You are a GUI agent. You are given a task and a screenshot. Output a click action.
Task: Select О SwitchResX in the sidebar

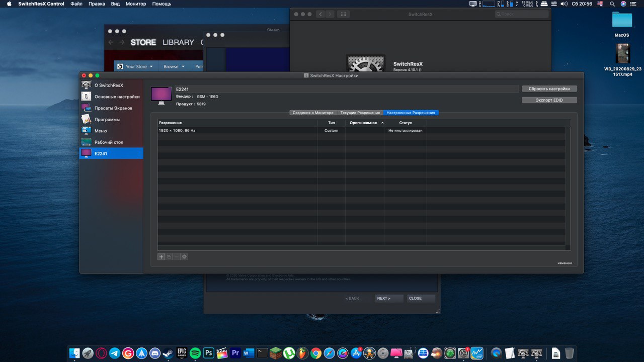click(111, 85)
